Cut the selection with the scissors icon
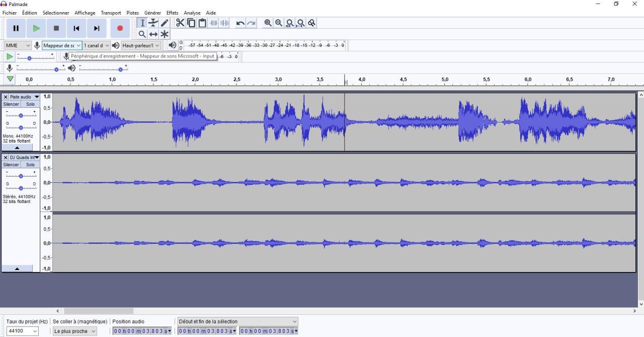 pyautogui.click(x=180, y=23)
